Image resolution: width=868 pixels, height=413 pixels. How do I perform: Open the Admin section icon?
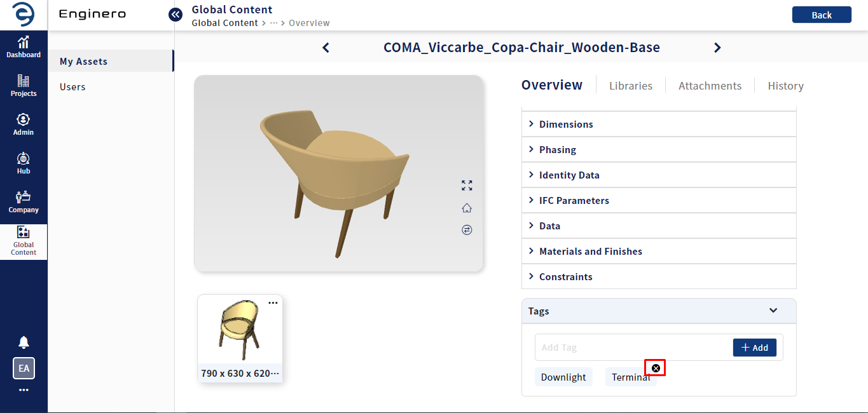24,125
